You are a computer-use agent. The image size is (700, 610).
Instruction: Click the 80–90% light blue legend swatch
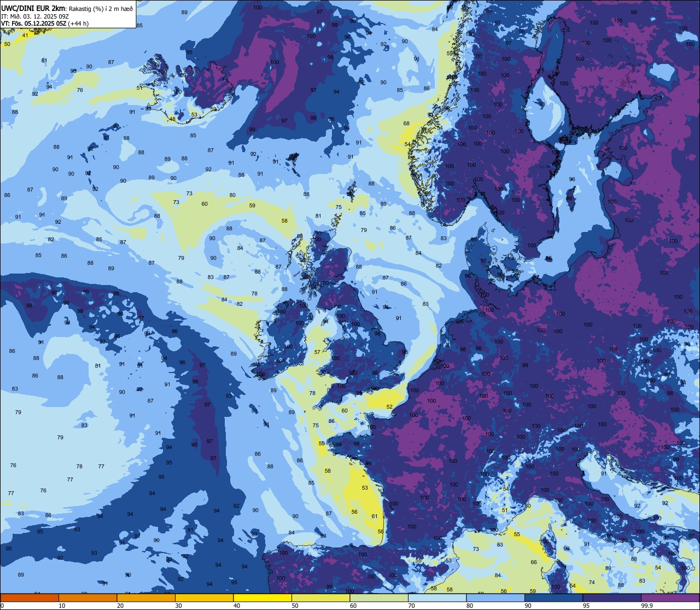[x=495, y=598]
